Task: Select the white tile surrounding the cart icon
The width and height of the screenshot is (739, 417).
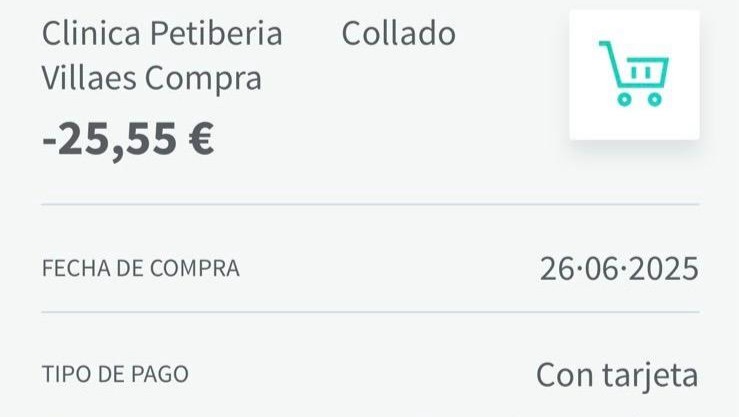Action: (634, 75)
